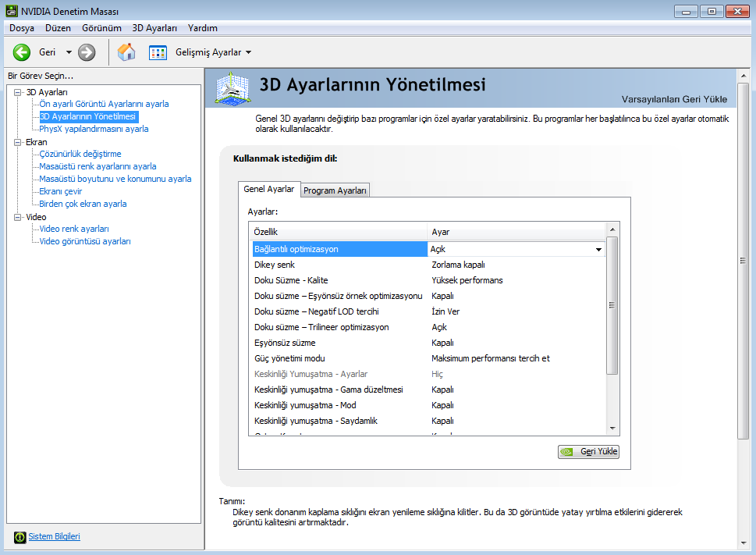
Task: Open the Sistem Bilgileri link
Action: pyautogui.click(x=54, y=537)
